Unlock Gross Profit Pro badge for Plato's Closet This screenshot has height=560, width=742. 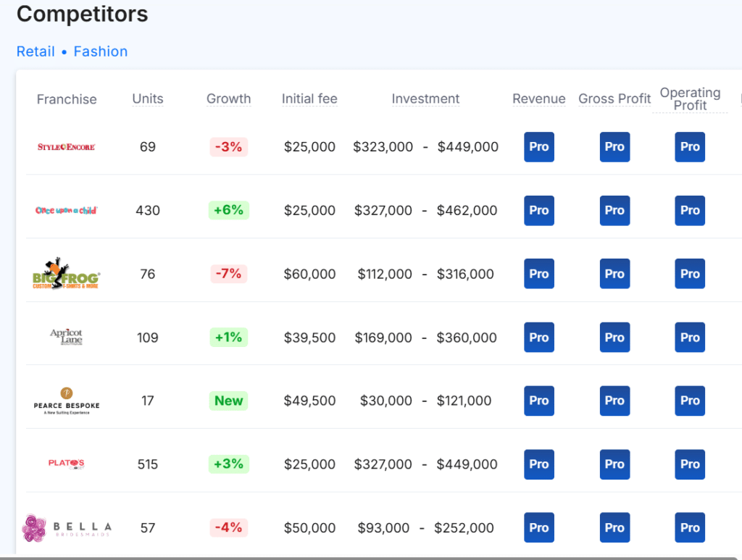click(x=614, y=464)
